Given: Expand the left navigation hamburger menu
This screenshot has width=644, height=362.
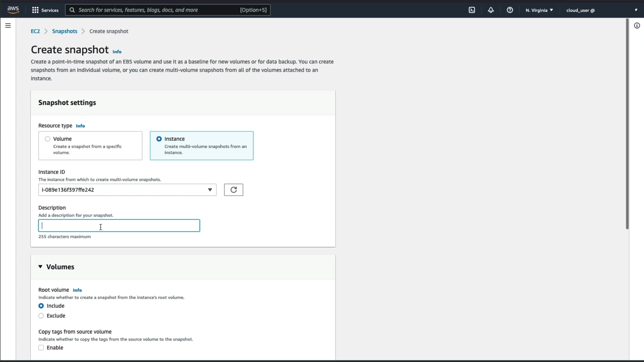Looking at the screenshot, I should click(8, 25).
